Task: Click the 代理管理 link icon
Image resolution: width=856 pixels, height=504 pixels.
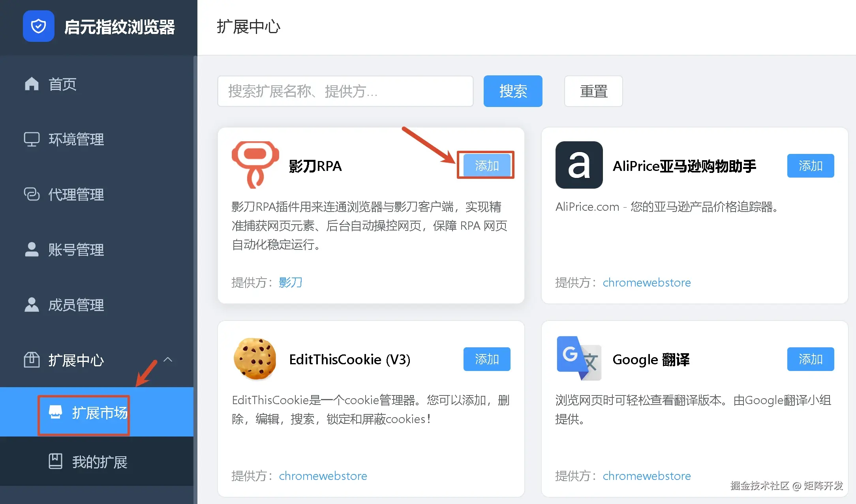Action: tap(32, 194)
